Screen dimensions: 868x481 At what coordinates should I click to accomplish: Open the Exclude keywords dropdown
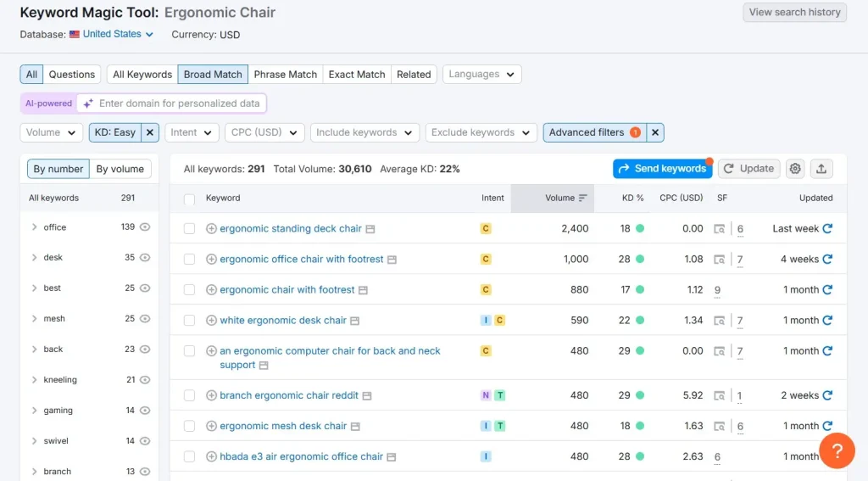click(481, 132)
